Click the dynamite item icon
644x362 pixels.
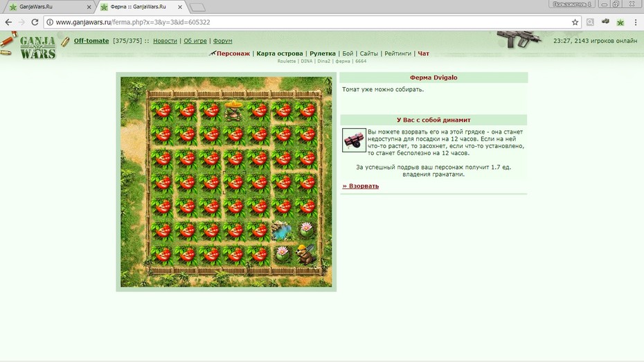click(x=354, y=140)
